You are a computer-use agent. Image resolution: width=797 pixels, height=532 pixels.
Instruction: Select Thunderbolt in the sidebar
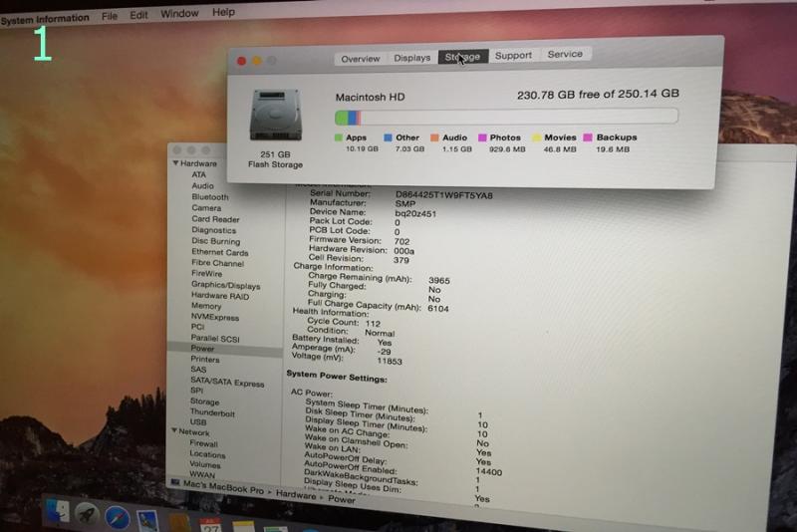click(x=212, y=412)
